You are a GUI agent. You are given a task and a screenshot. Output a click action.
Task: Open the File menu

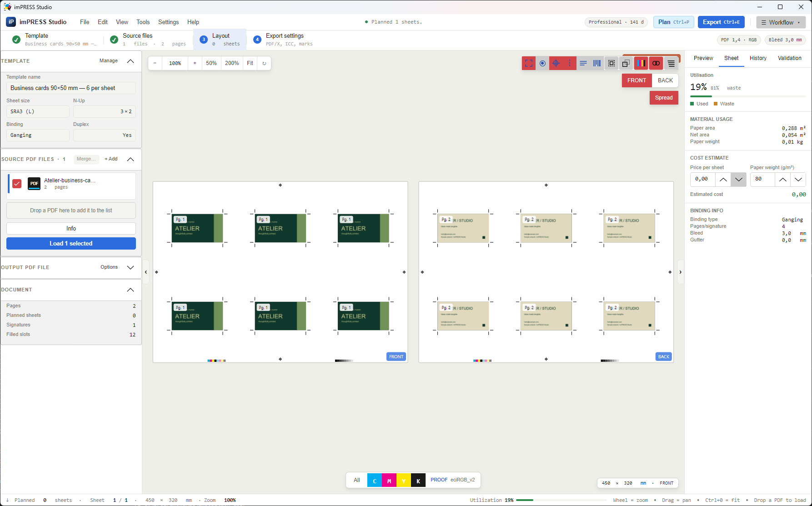pos(85,22)
